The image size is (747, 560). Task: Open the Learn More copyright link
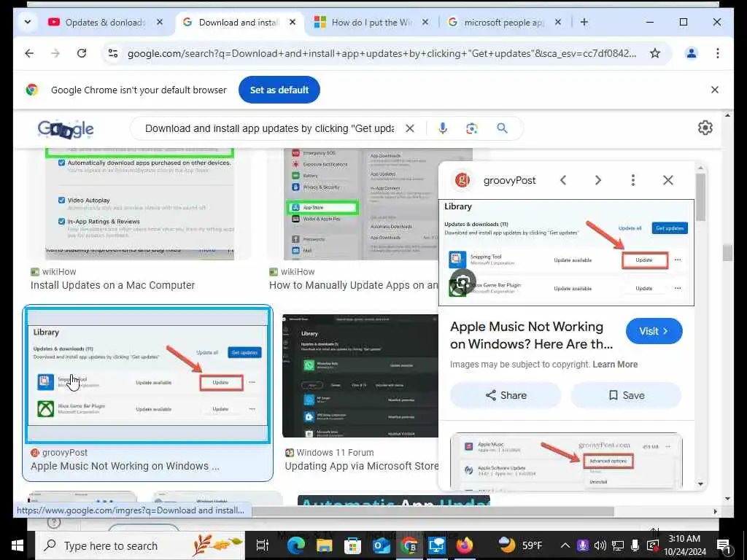click(x=615, y=365)
